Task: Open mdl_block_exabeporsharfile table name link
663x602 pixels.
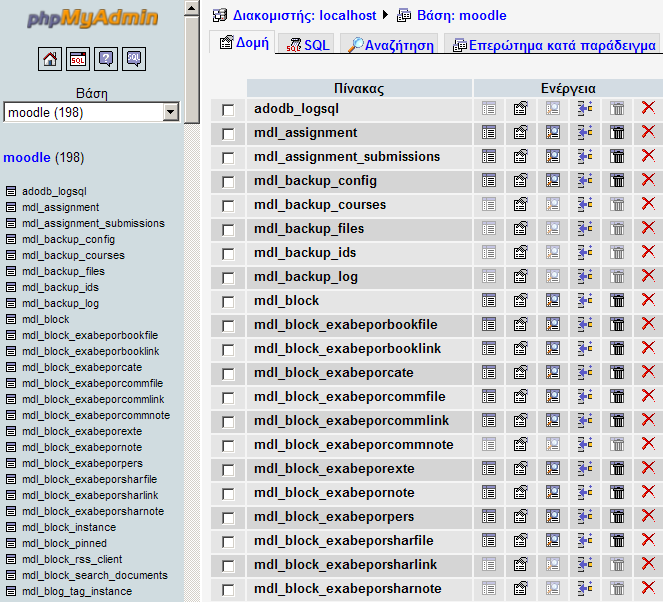Action: click(344, 541)
